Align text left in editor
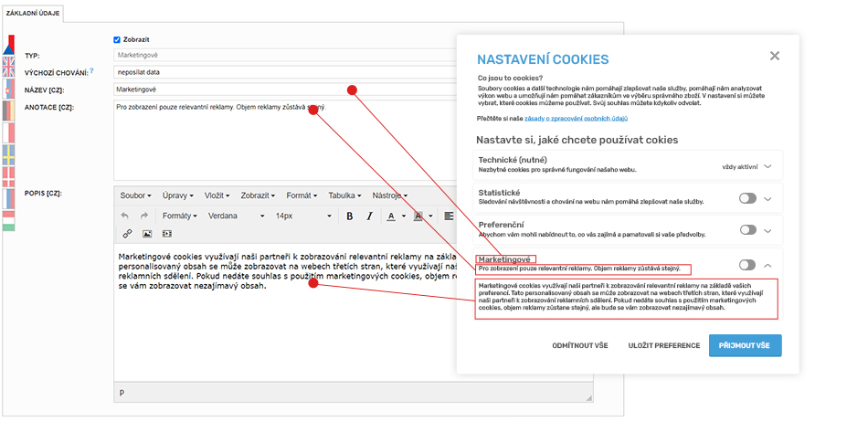 pos(449,216)
